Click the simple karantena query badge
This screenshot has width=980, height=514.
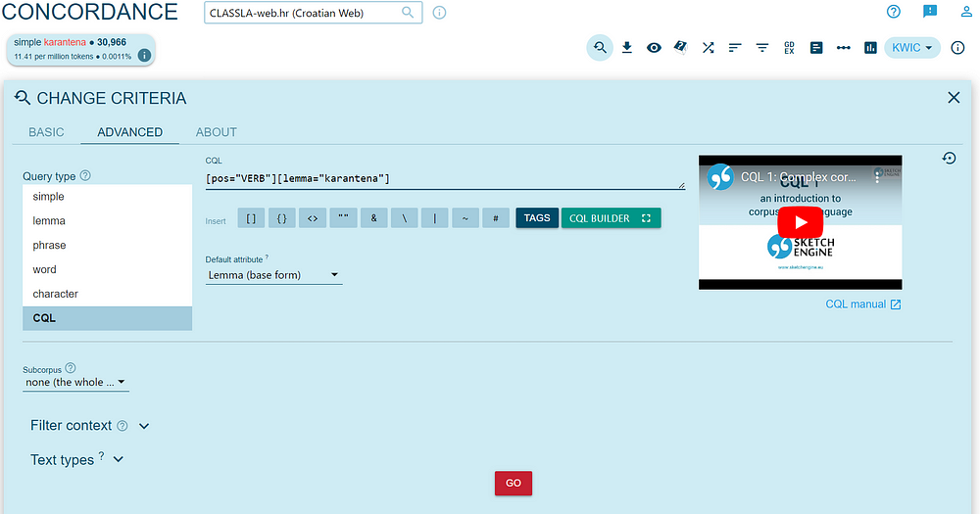click(80, 49)
